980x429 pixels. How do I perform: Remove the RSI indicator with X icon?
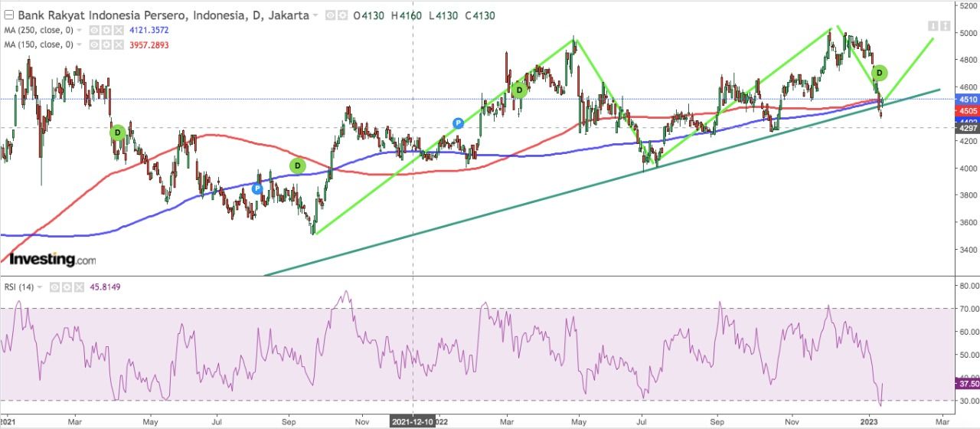(79, 287)
